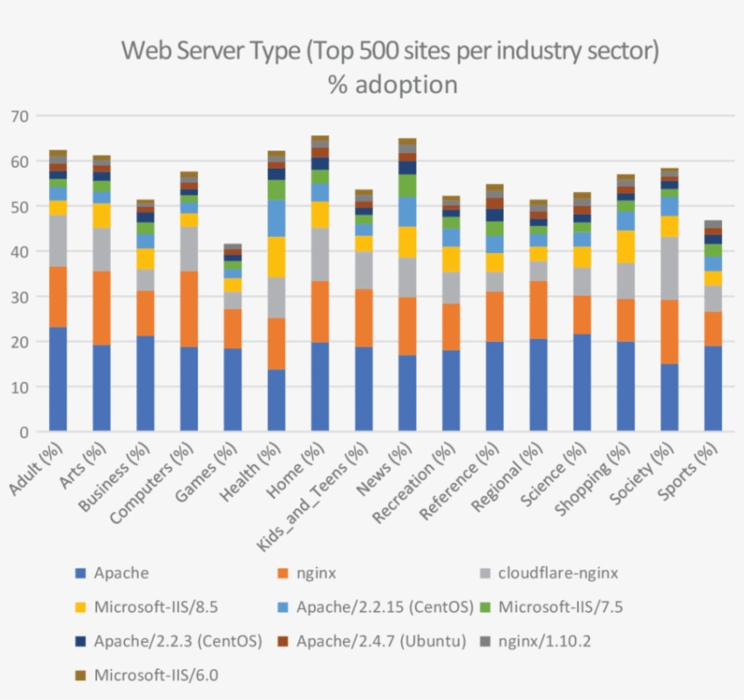Select the Apache/2.2.15 (CentOS) legend swatch
The width and height of the screenshot is (744, 700).
283,607
